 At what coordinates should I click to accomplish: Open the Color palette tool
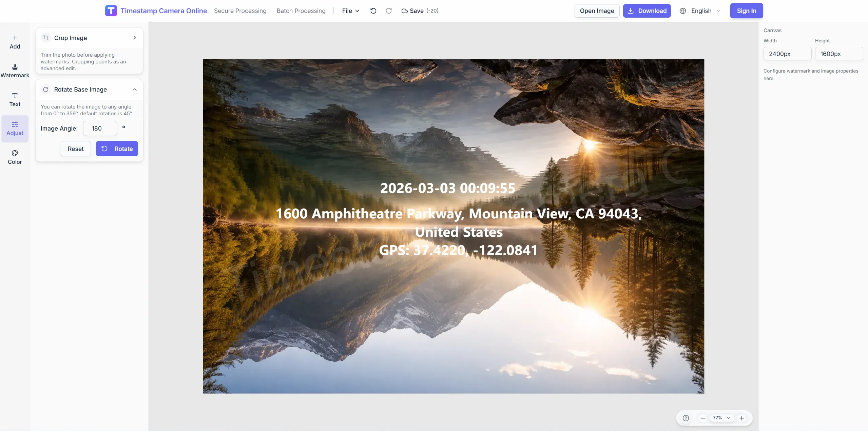click(x=15, y=157)
